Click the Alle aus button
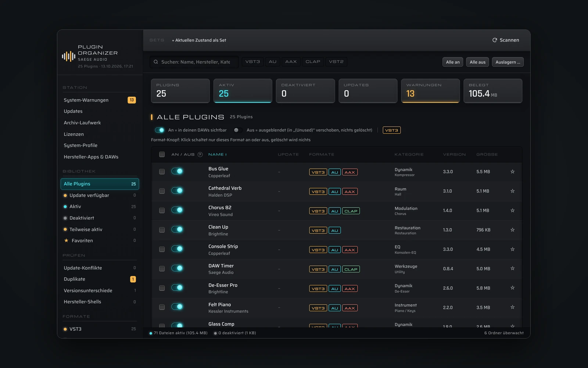 point(477,62)
